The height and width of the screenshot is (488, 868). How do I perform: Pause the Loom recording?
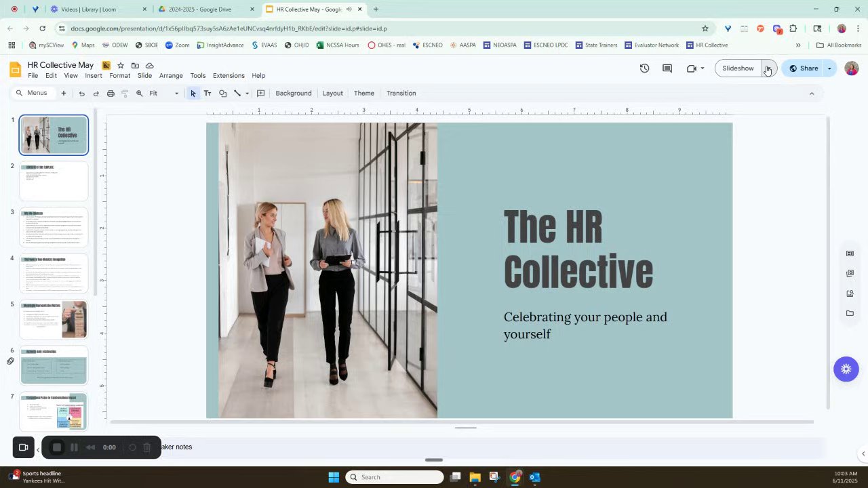coord(74,447)
